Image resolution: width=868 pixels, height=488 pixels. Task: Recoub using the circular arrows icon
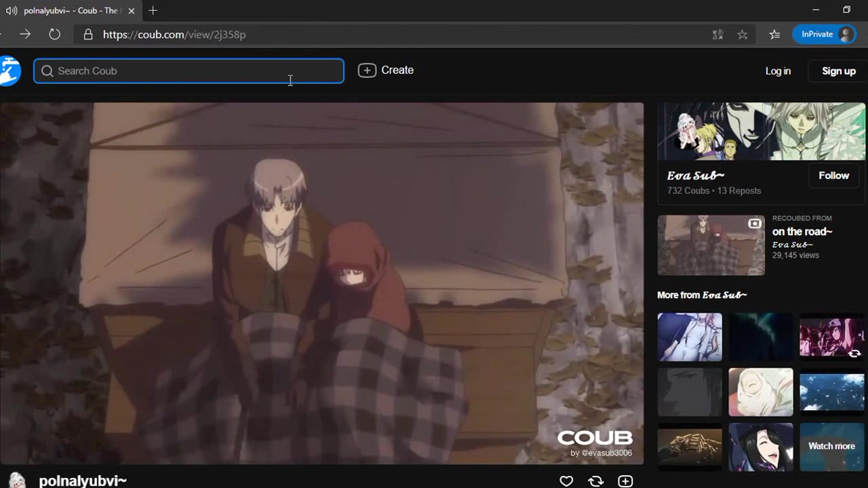(596, 481)
